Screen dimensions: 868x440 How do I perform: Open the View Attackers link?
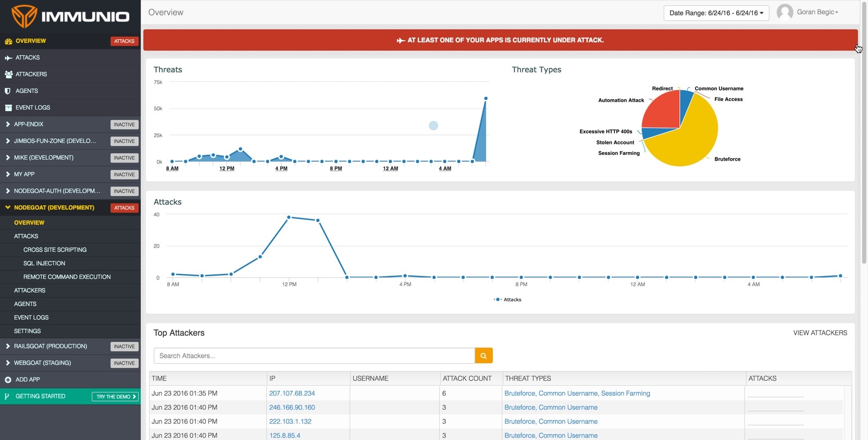(820, 333)
